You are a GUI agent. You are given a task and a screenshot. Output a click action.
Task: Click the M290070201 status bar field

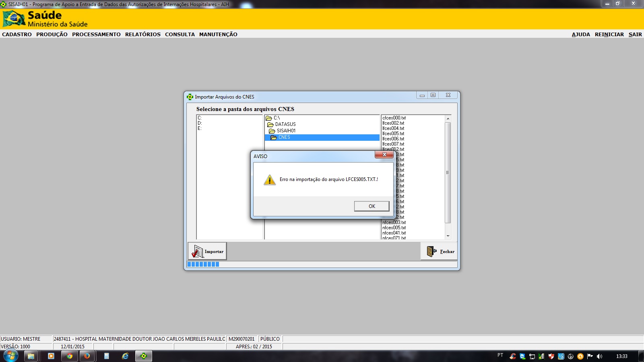(242, 339)
